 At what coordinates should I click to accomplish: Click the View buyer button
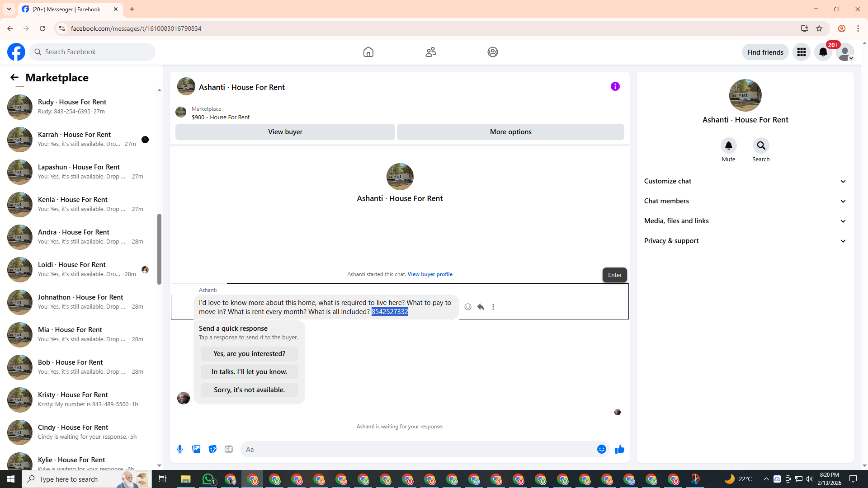[x=285, y=132]
